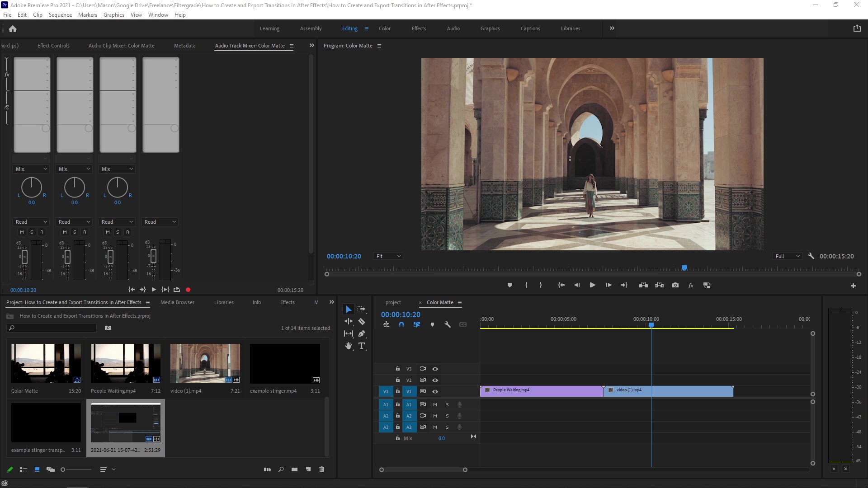The height and width of the screenshot is (488, 868).
Task: Click the Razor tool icon in timeline
Action: click(x=361, y=321)
